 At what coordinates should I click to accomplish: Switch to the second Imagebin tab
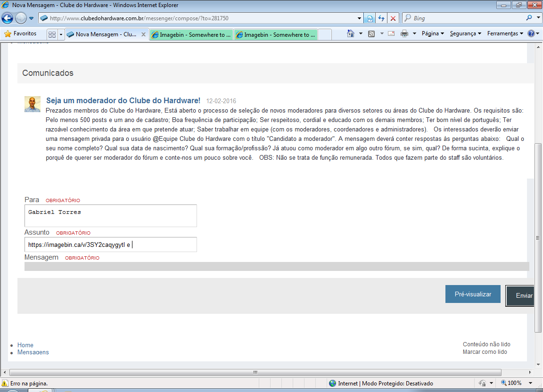point(276,34)
